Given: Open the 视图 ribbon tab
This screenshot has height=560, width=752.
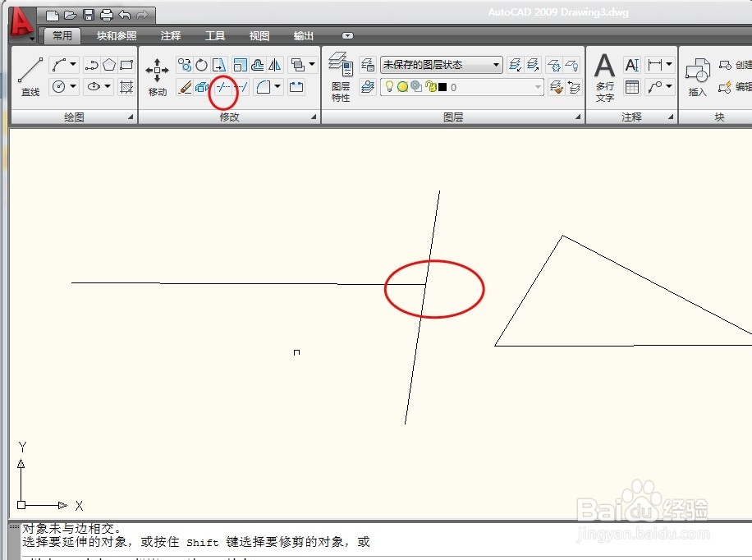Looking at the screenshot, I should (258, 35).
